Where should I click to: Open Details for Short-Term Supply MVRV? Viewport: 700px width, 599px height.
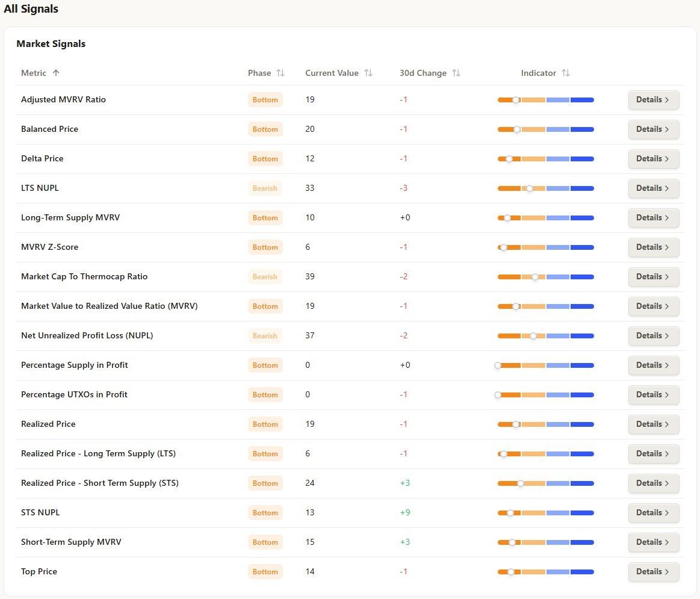[654, 542]
